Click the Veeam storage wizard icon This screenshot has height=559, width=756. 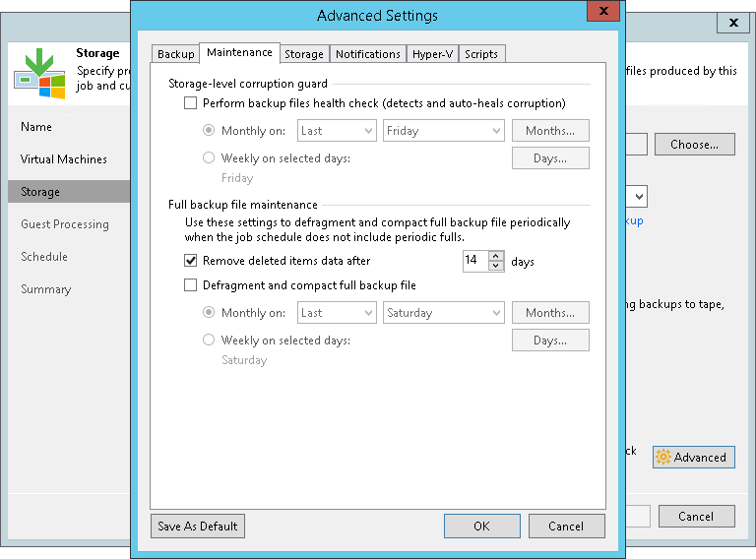[x=39, y=74]
